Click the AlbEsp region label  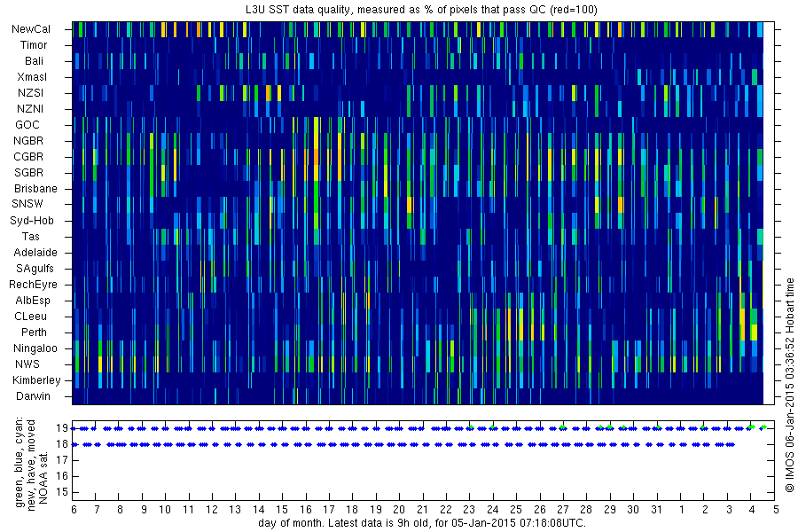33,301
